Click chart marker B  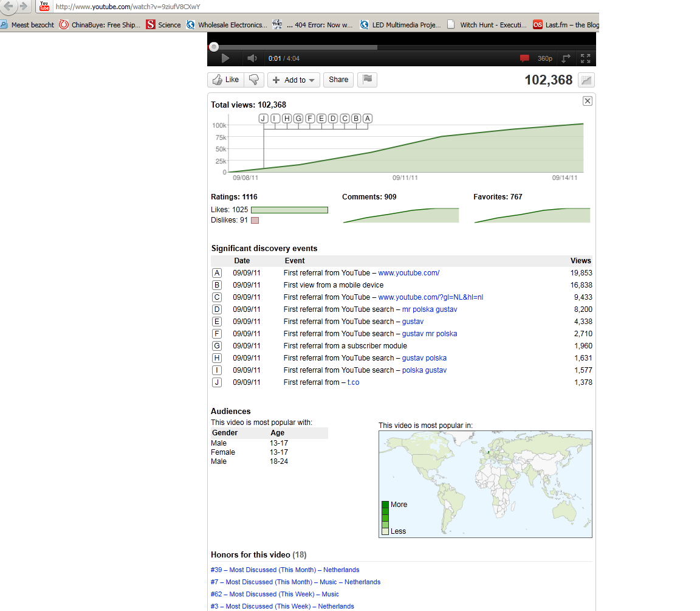point(356,119)
